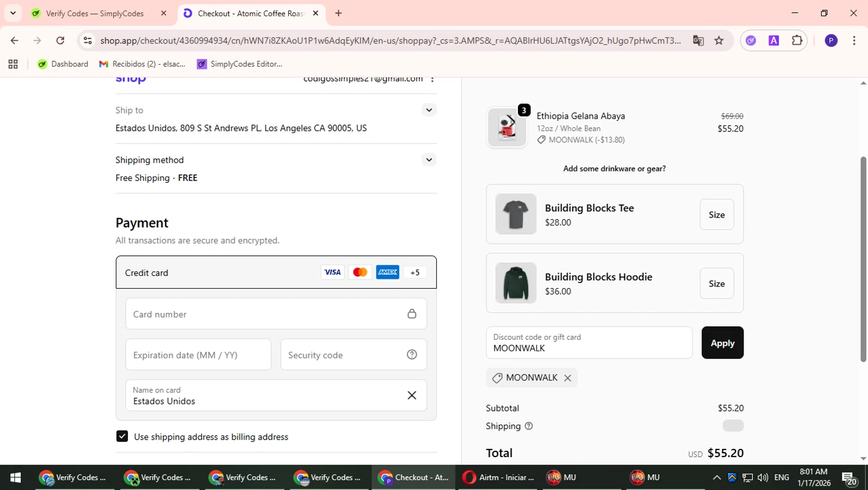The width and height of the screenshot is (868, 490).
Task: Choose Size for Building Blocks Hoodie
Action: coord(717,283)
